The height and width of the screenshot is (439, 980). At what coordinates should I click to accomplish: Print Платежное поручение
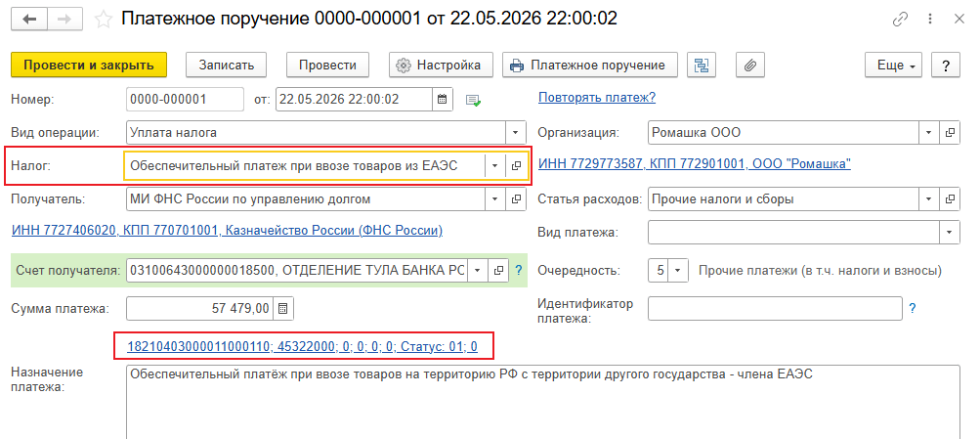coord(590,66)
